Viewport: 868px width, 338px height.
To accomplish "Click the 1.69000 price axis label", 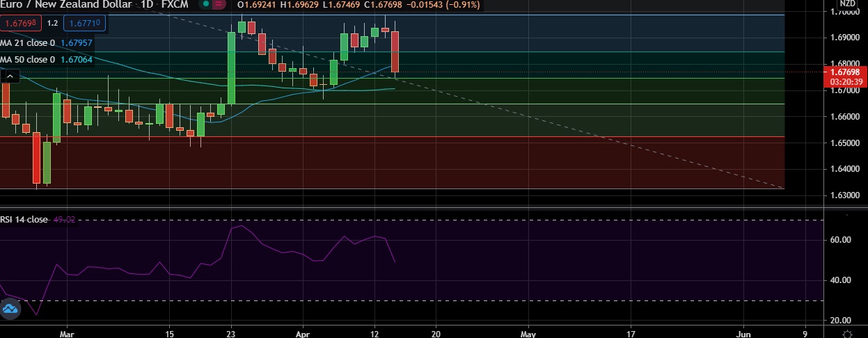I will pyautogui.click(x=846, y=38).
